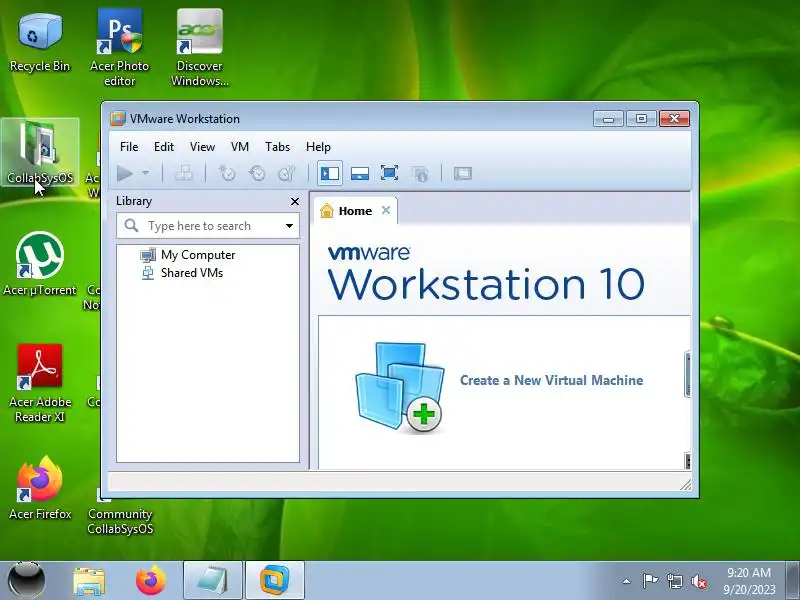Select the Recycle Bin desktop icon
Screen dimensions: 800x600
pos(40,42)
